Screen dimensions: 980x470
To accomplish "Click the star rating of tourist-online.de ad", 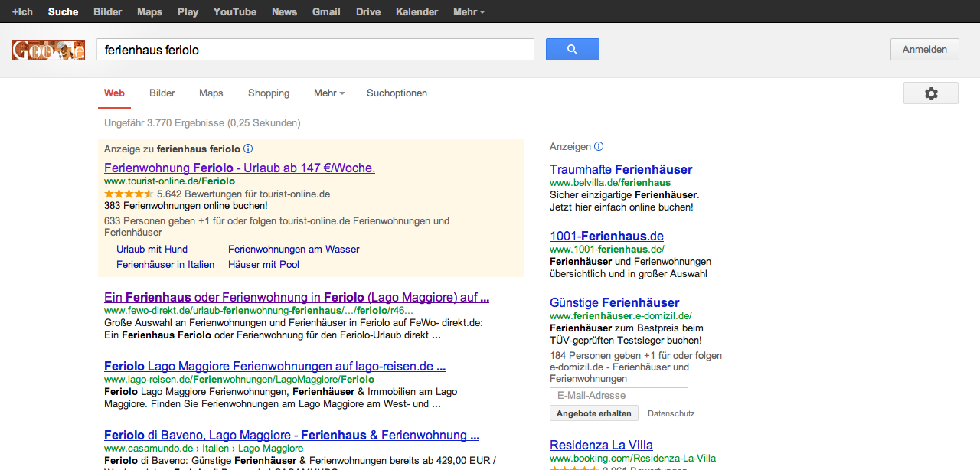I will 128,194.
